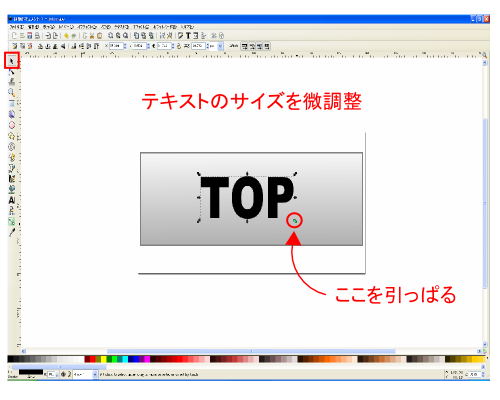
Task: Select the Paint bucket tool
Action: [12, 189]
